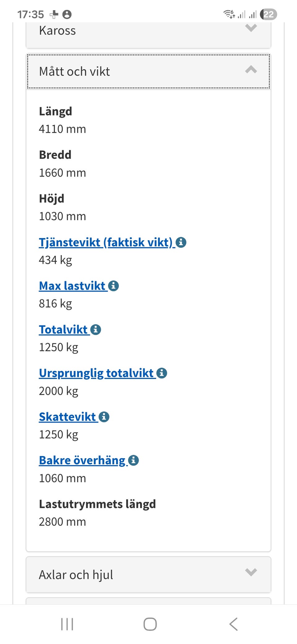297x644 pixels.
Task: Expand the Axlar och hjul section
Action: click(x=251, y=572)
